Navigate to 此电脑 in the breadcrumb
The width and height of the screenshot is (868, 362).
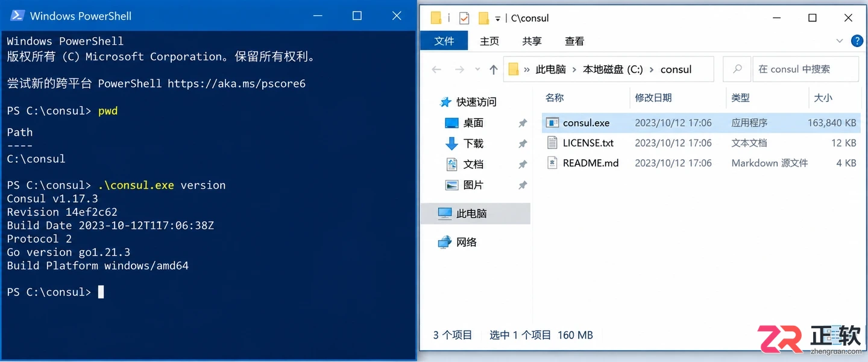click(x=551, y=69)
